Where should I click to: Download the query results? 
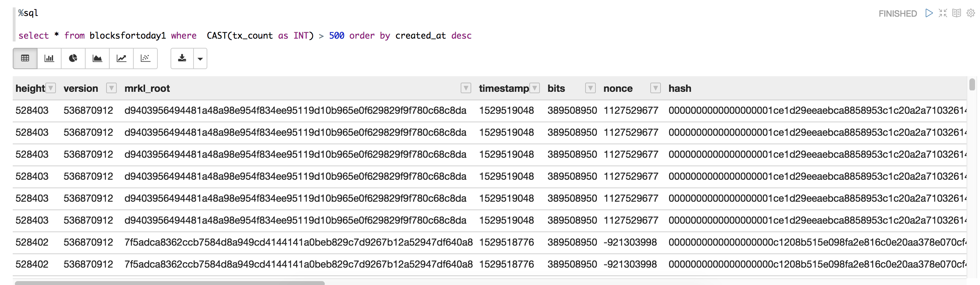[x=182, y=58]
